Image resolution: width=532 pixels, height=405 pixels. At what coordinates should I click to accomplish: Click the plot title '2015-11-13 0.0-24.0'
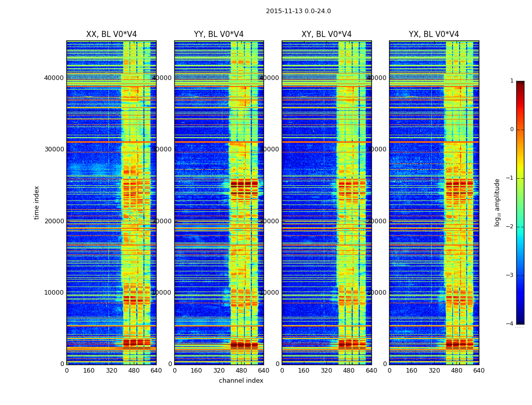click(298, 11)
